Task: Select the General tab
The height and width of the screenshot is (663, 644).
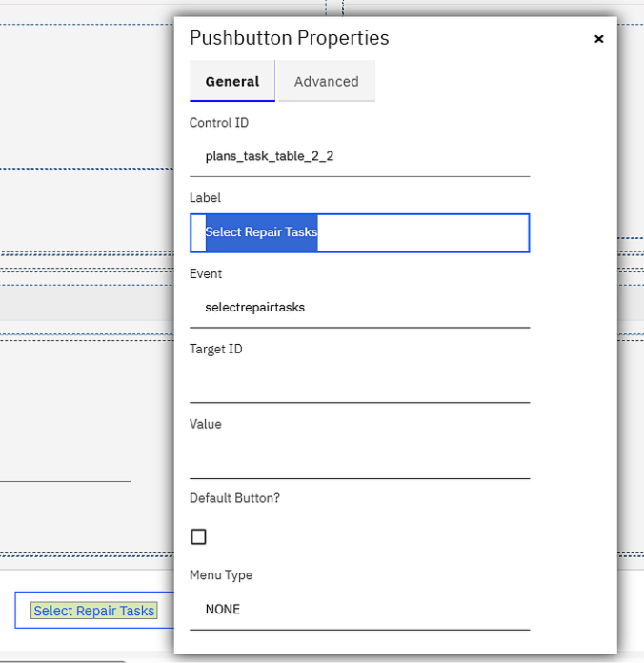Action: click(x=232, y=81)
